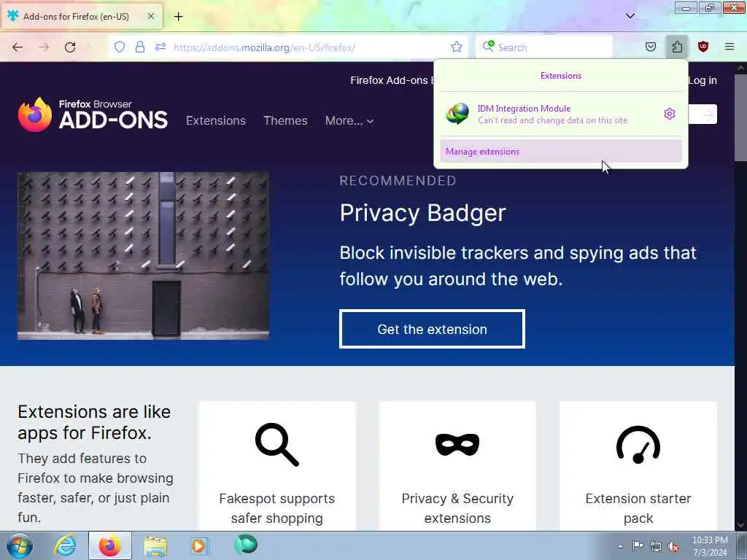Viewport: 747px width, 560px height.
Task: Open the Privacy Badger heading link
Action: tap(422, 213)
